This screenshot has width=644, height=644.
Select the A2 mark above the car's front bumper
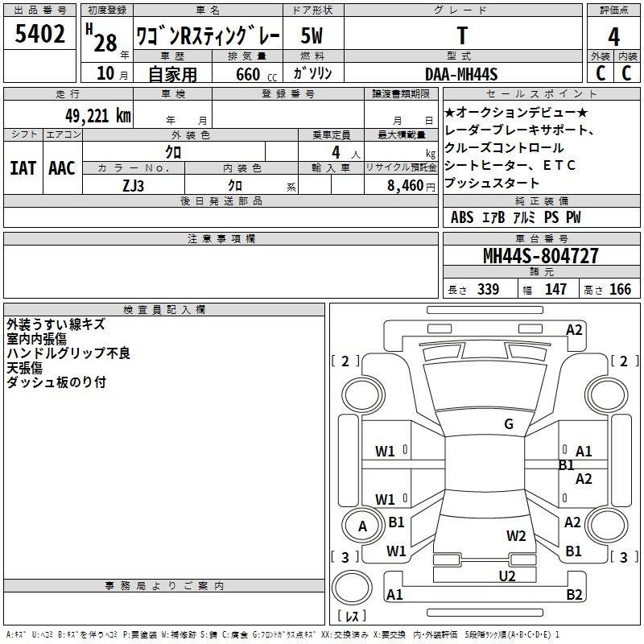574,329
